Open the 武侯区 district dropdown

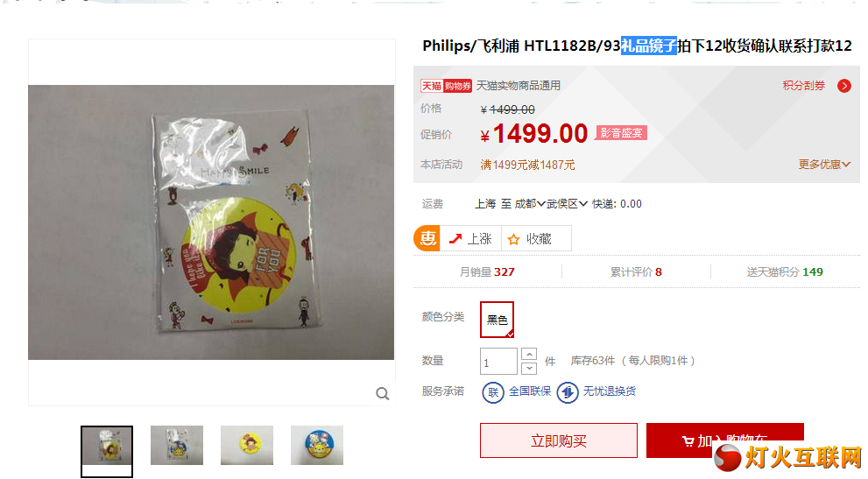click(567, 204)
